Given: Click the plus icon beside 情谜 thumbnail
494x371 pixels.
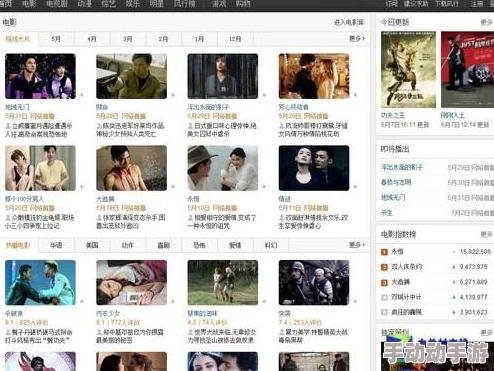Looking at the screenshot, I should pyautogui.click(x=355, y=187).
